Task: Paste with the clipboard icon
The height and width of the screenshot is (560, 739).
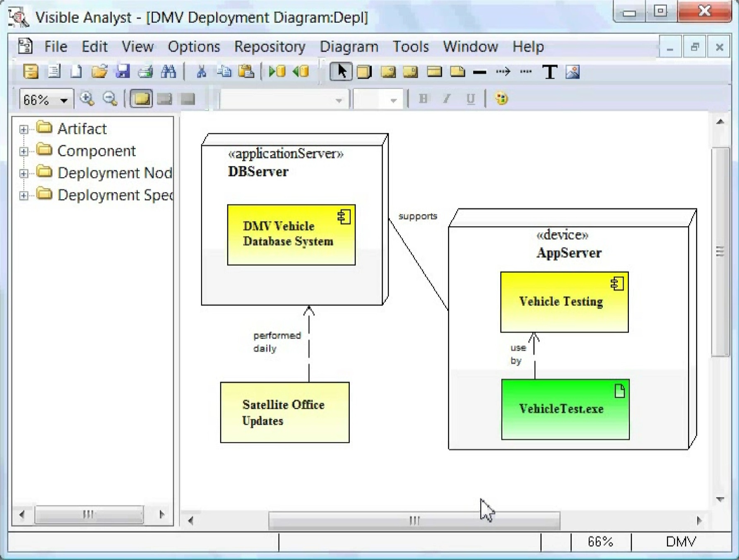Action: [246, 72]
